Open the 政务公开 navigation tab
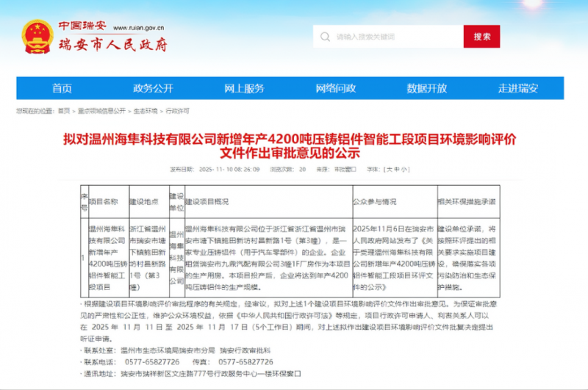 [153, 88]
